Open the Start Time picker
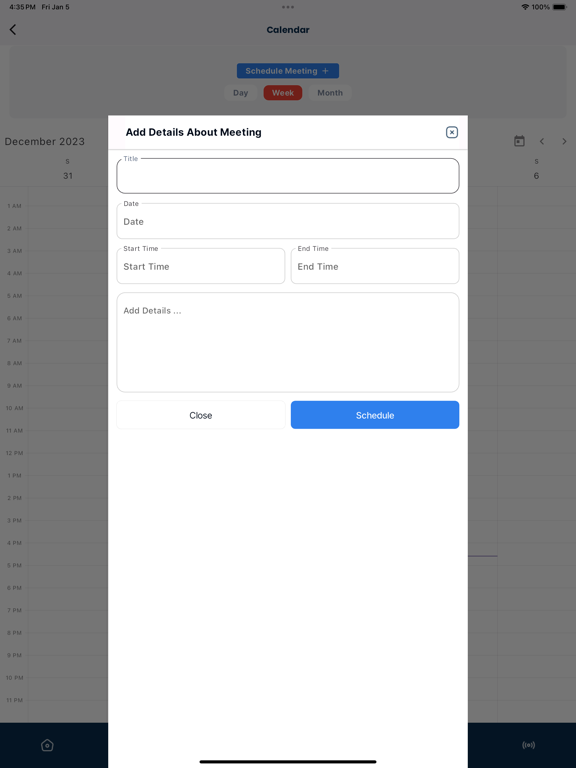 [201, 266]
